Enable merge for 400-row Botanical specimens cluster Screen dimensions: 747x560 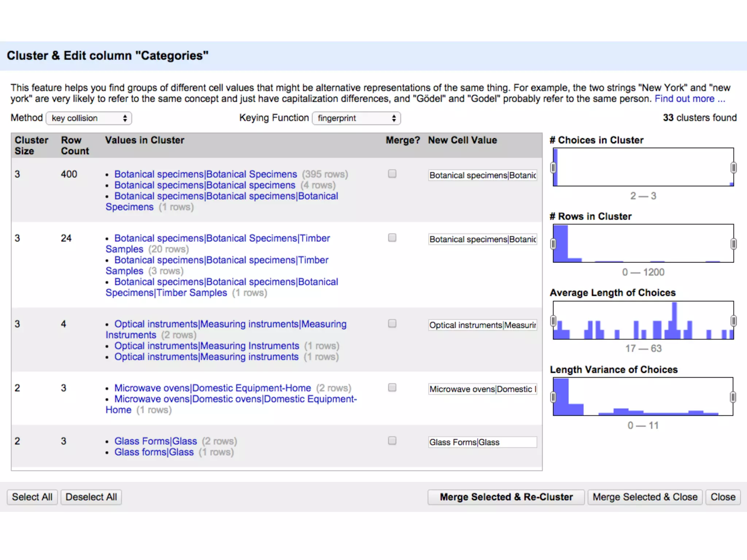click(x=392, y=174)
